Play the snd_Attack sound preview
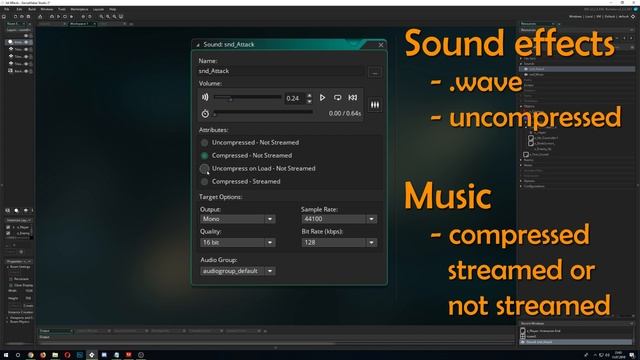Image resolution: width=640 pixels, height=360 pixels. [x=322, y=98]
